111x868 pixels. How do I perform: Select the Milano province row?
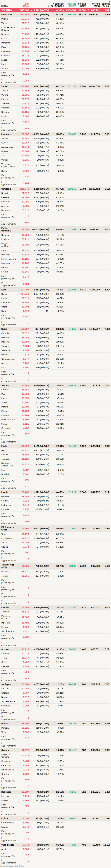(4, 19)
